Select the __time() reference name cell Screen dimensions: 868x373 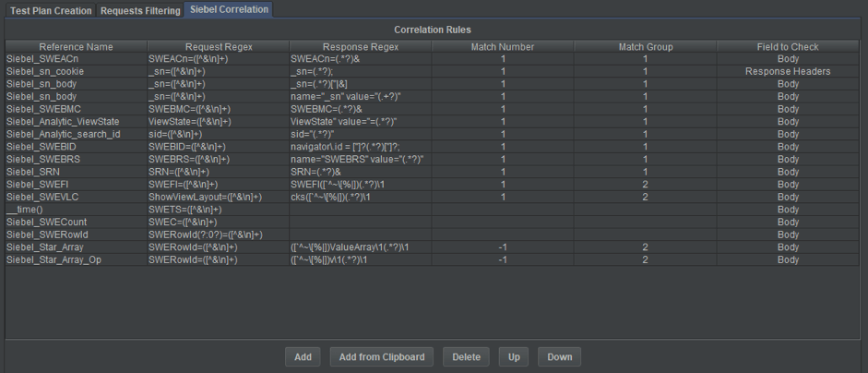(x=77, y=210)
